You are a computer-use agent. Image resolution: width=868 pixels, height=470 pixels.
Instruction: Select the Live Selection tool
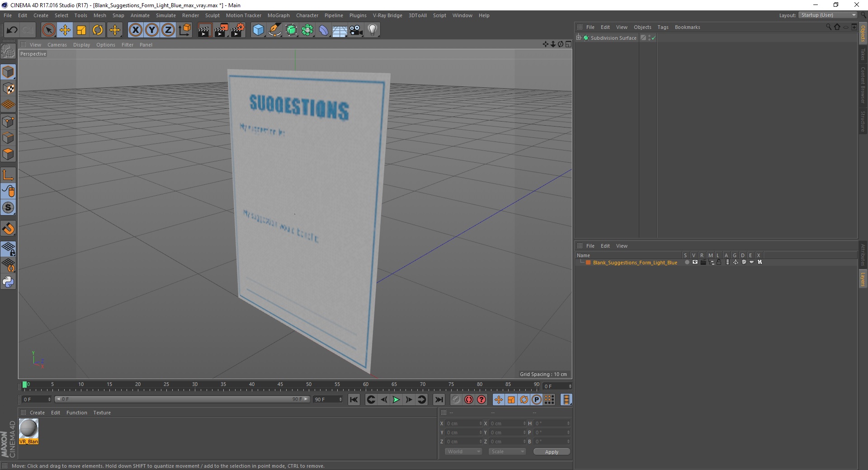click(x=48, y=30)
